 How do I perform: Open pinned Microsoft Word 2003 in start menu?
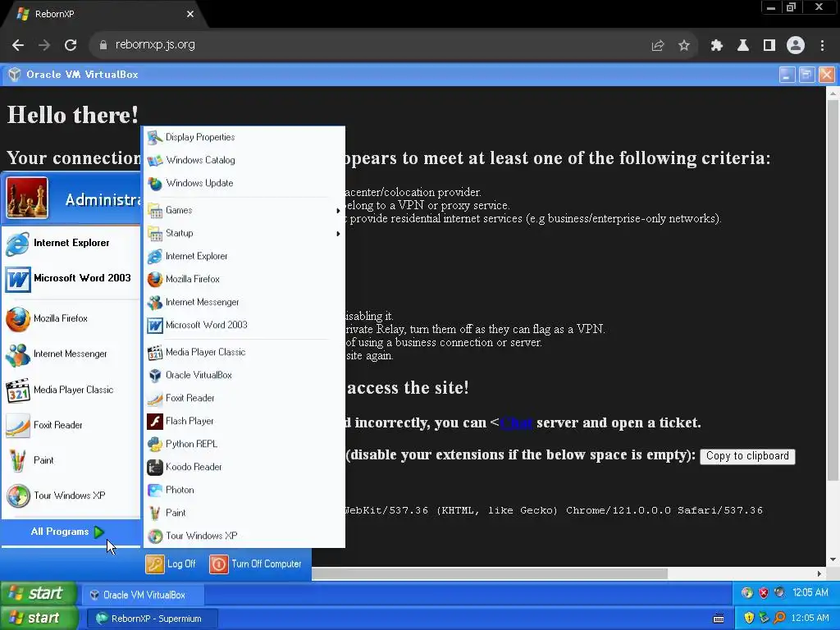point(71,279)
